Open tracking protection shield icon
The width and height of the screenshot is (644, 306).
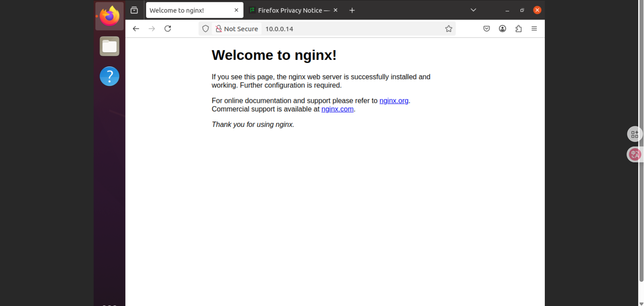pos(205,29)
